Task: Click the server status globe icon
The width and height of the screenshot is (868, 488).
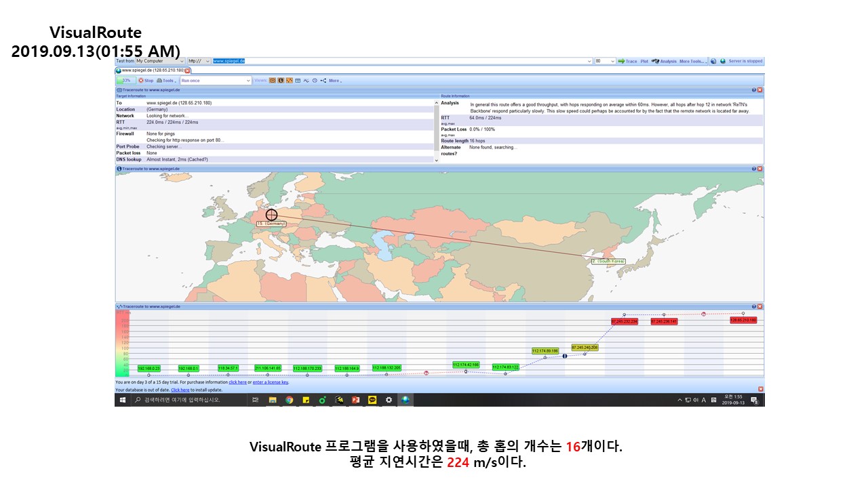Action: tap(723, 61)
